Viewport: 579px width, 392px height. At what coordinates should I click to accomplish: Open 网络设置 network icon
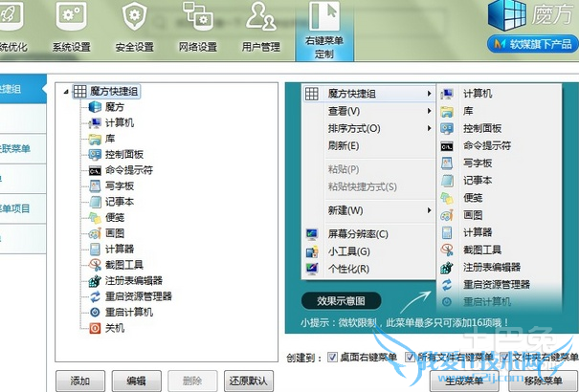pyautogui.click(x=197, y=16)
